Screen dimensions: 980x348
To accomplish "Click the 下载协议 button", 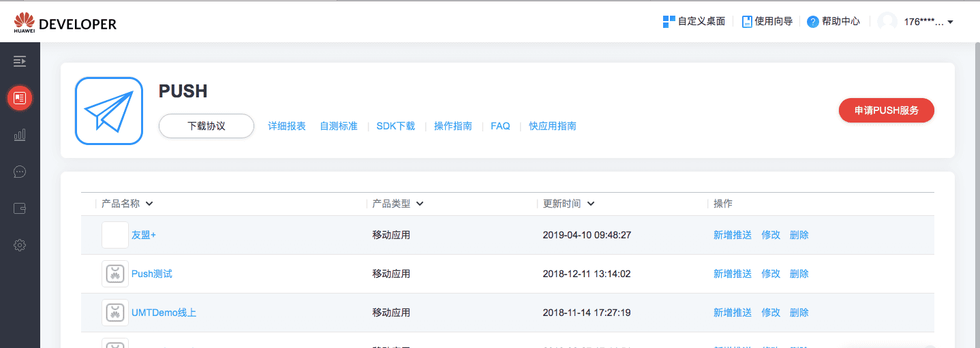I will click(x=206, y=126).
